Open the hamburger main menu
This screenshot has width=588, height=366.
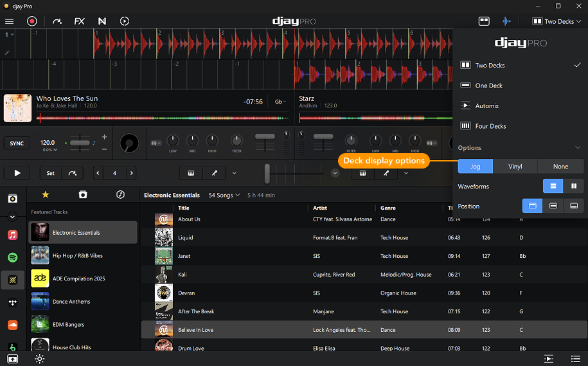coord(10,21)
